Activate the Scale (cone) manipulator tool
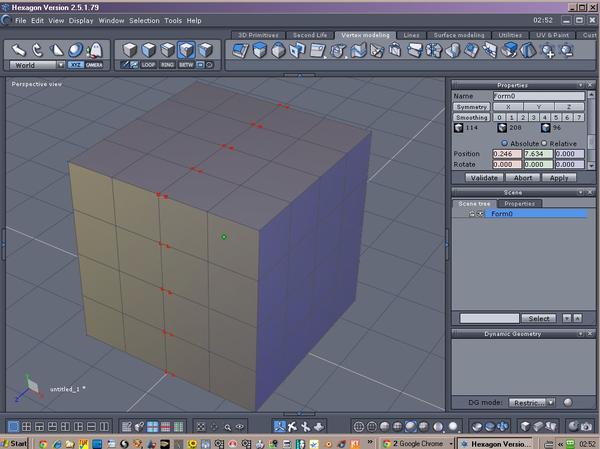Image resolution: width=600 pixels, height=449 pixels. point(56,50)
